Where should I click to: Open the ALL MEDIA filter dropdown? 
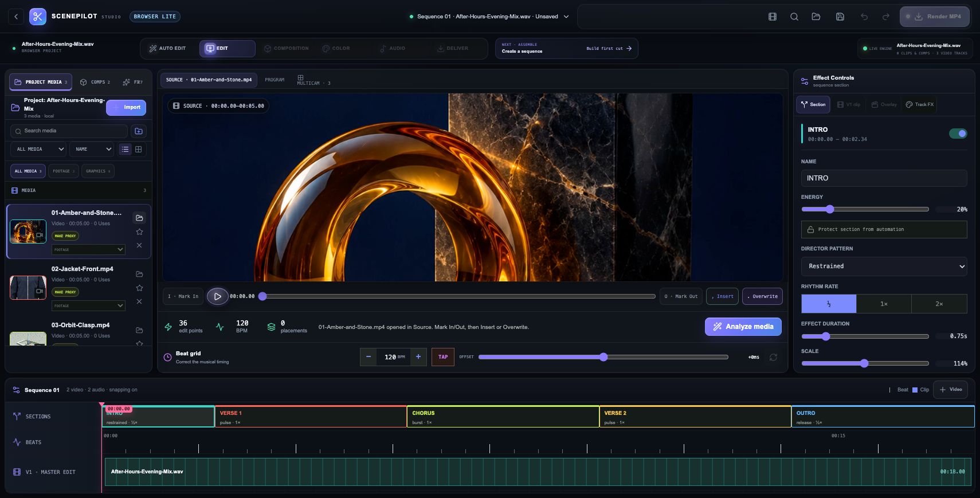(39, 149)
